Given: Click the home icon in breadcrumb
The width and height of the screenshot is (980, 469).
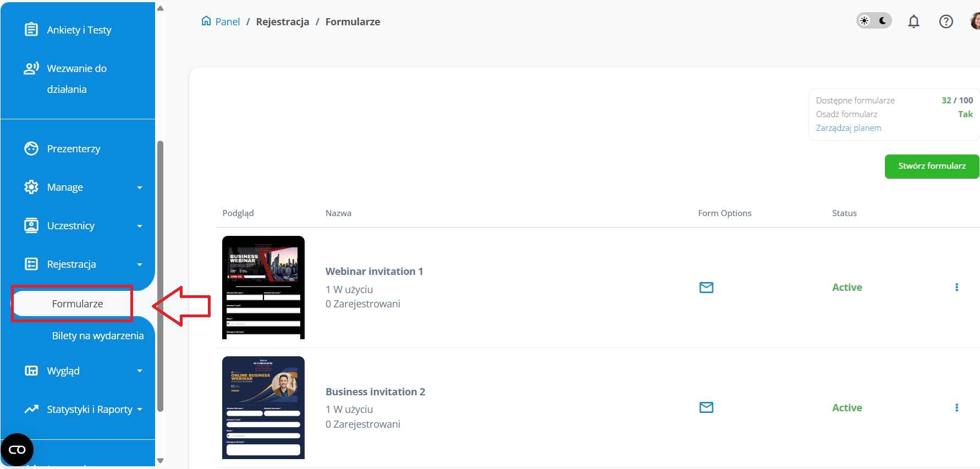Looking at the screenshot, I should click(206, 21).
